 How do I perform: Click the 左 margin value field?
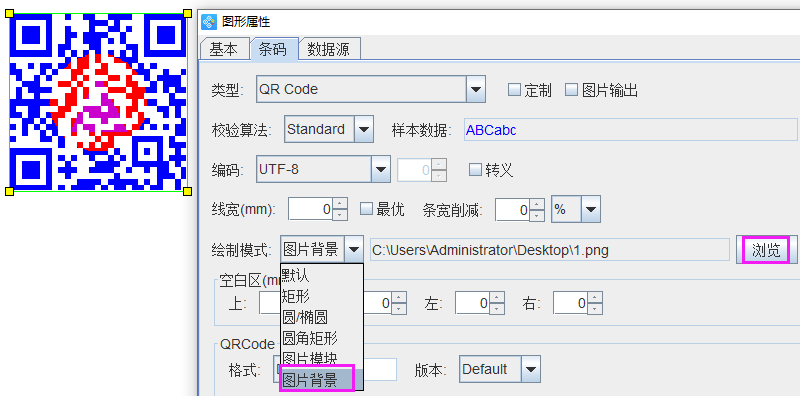click(x=473, y=303)
